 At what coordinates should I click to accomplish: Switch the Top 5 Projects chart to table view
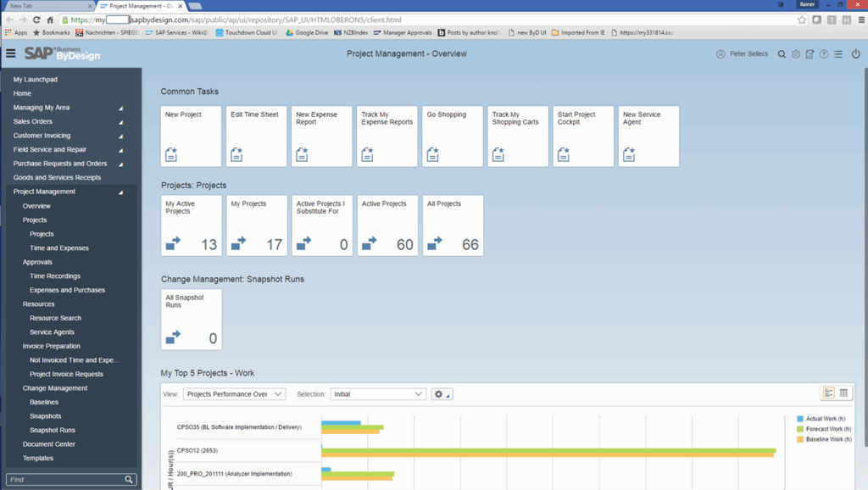coord(843,393)
